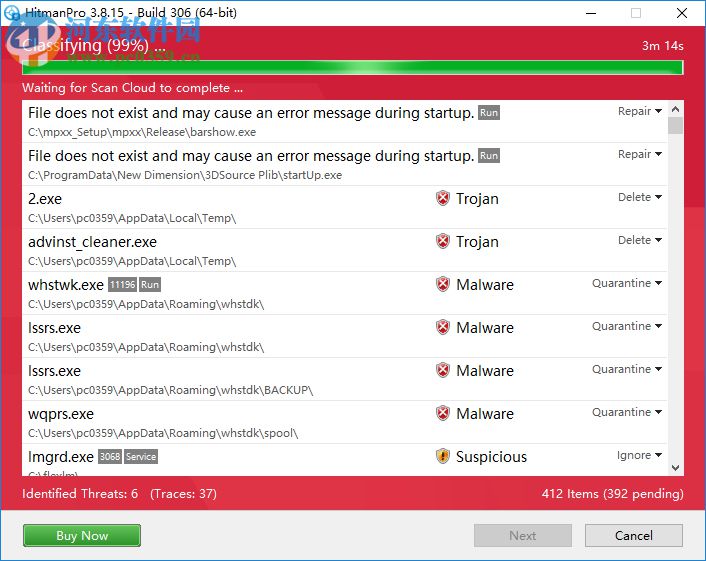Click the Identified Threats: 6 status text
The height and width of the screenshot is (561, 706).
point(80,493)
